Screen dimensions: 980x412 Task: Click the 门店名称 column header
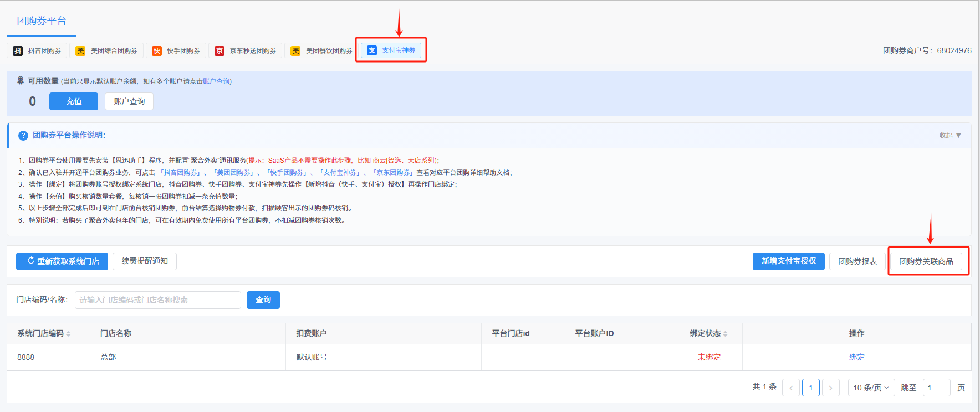[x=116, y=333]
